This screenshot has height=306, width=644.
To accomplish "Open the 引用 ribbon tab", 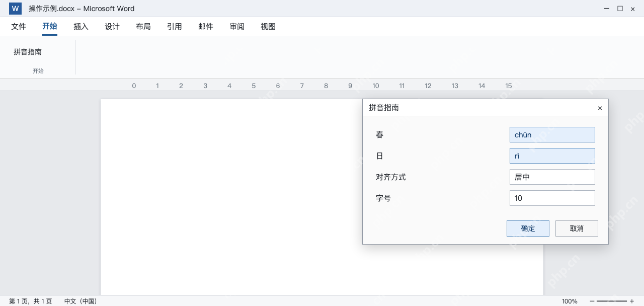I will pyautogui.click(x=175, y=27).
